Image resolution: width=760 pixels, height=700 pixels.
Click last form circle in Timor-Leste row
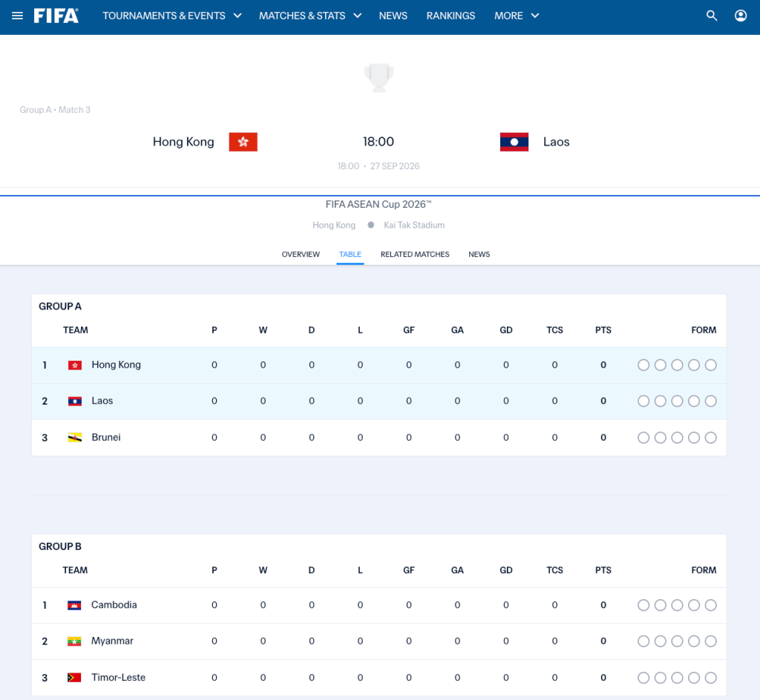point(710,678)
